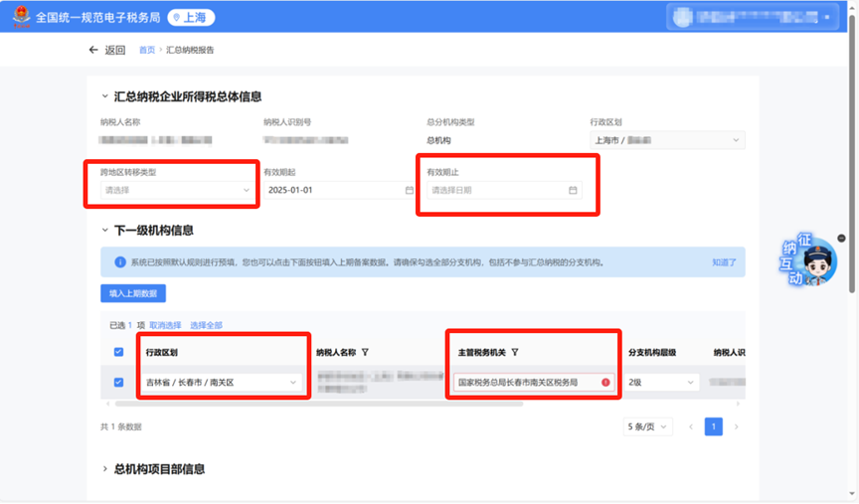
Task: Click the tax bureau emblem logo
Action: tap(19, 17)
